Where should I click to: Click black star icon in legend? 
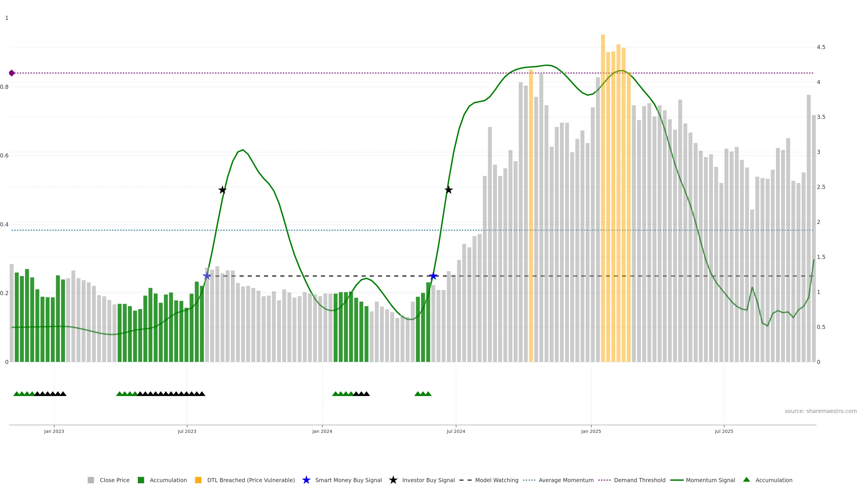click(x=393, y=480)
